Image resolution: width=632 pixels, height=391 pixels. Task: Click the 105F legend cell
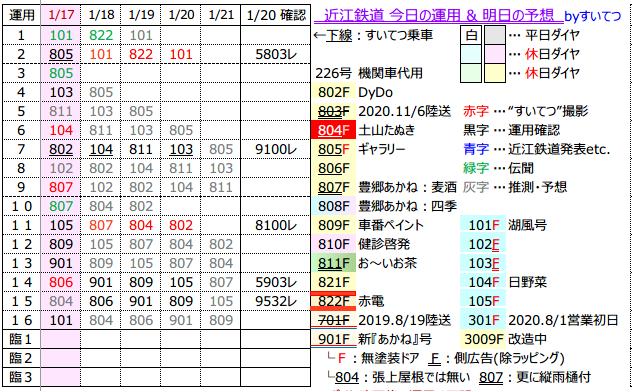point(483,301)
